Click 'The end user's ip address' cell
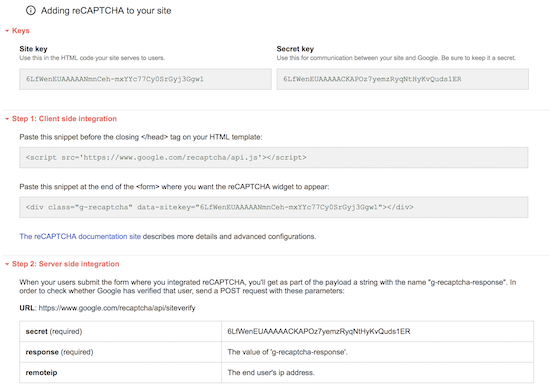550x390 pixels. [377, 372]
